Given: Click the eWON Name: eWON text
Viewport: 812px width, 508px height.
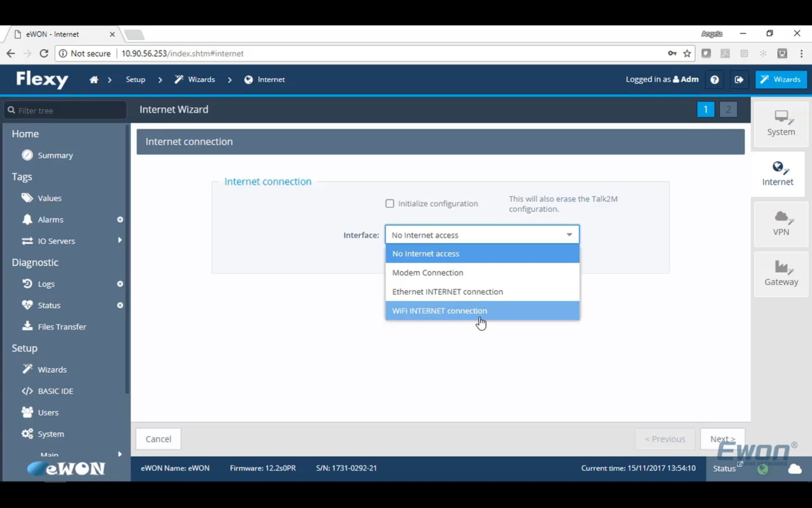Looking at the screenshot, I should [x=175, y=468].
